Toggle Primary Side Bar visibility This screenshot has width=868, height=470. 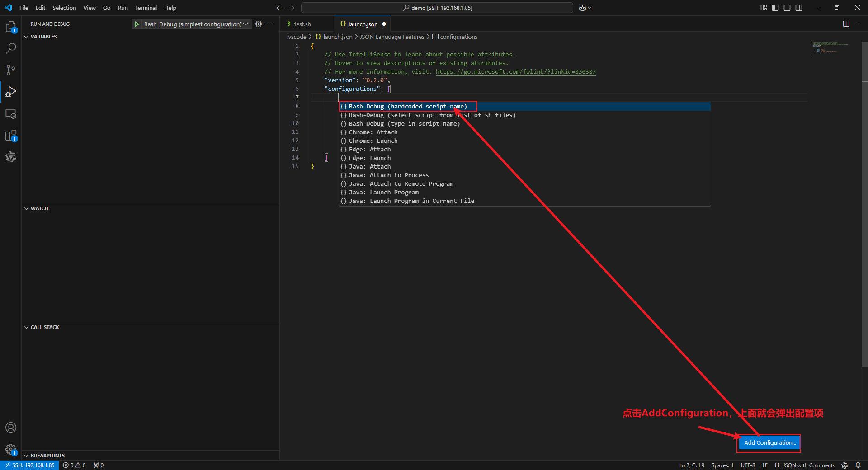pos(775,8)
